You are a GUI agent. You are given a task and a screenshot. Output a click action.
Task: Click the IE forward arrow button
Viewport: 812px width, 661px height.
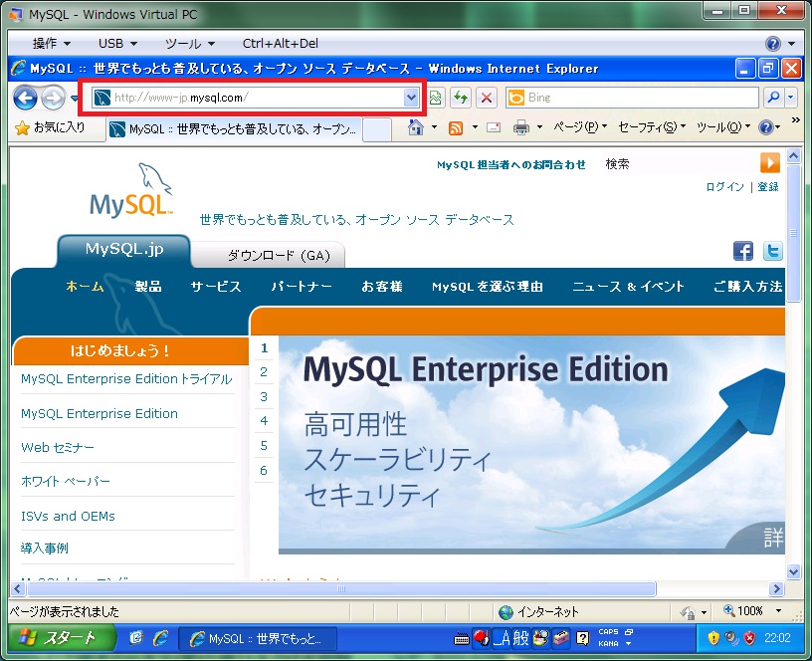coord(53,98)
